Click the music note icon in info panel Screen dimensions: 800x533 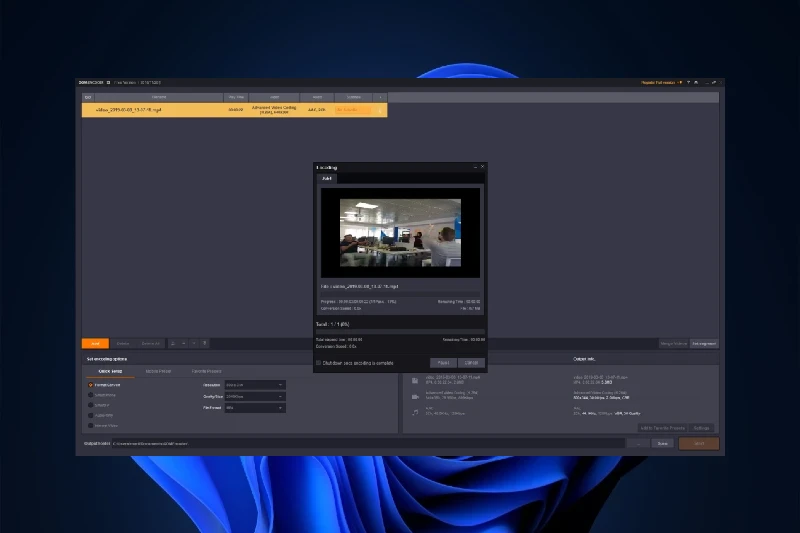[x=415, y=412]
